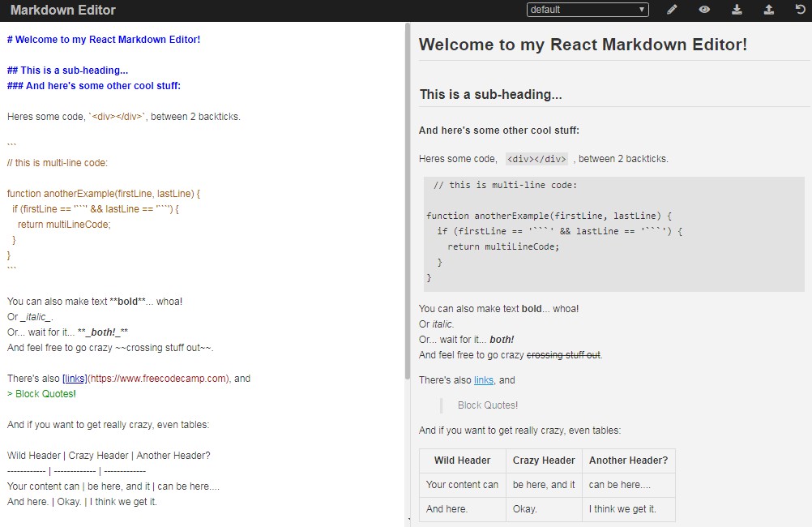Toggle the preview eye icon

703,10
